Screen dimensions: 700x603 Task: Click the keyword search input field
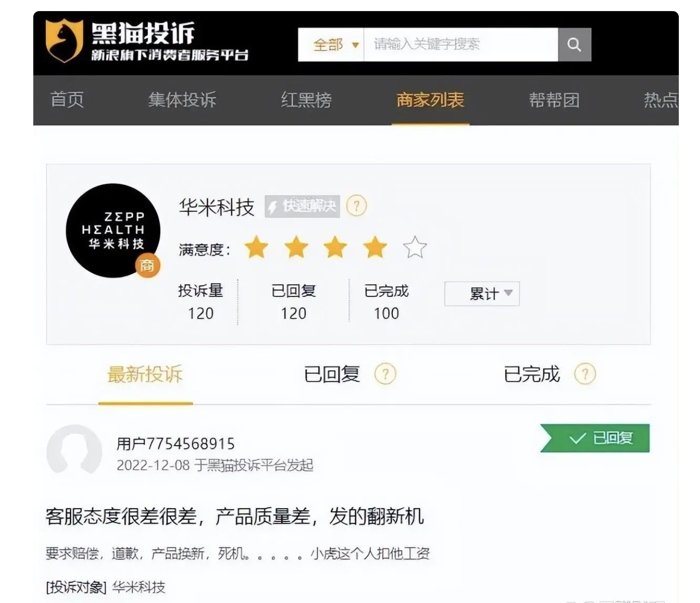click(460, 44)
